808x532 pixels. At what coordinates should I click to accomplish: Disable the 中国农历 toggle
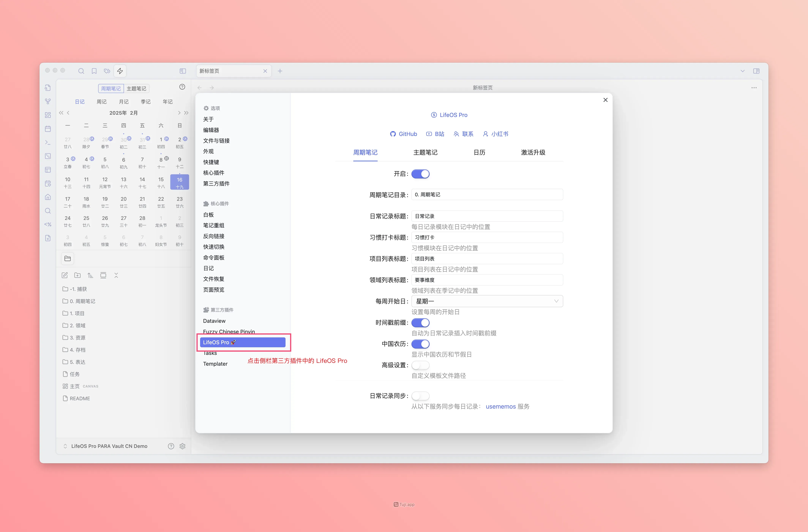point(420,344)
